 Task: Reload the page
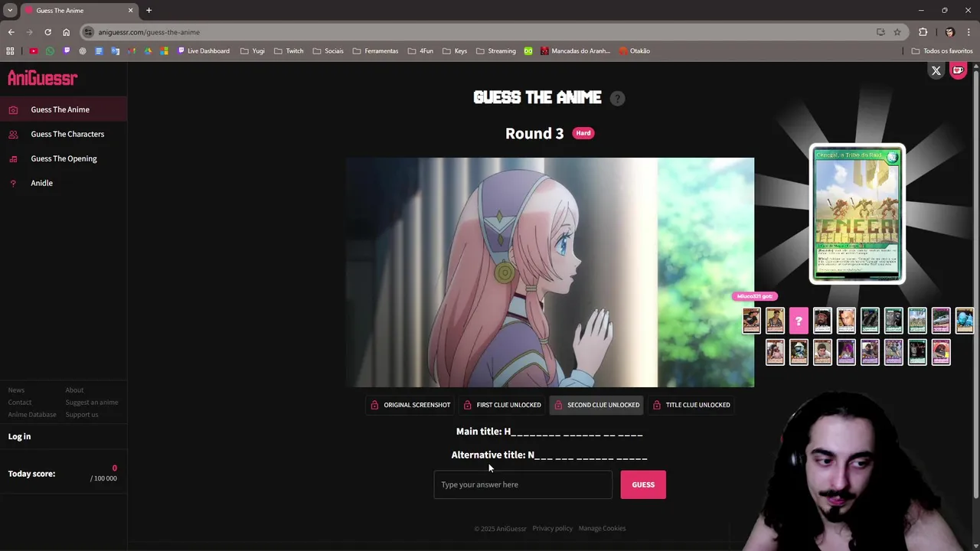click(47, 32)
